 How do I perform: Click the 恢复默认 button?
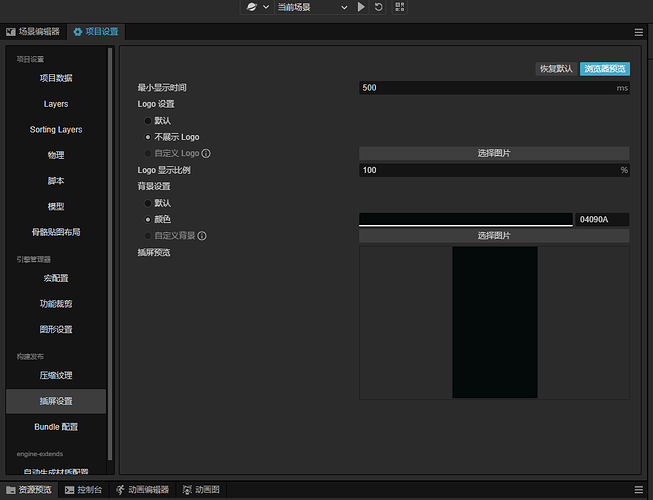[x=556, y=69]
